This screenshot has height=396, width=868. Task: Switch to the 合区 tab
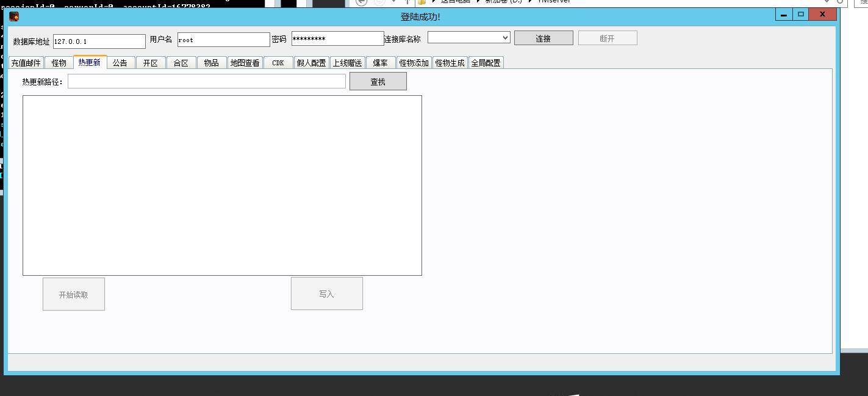(x=181, y=63)
